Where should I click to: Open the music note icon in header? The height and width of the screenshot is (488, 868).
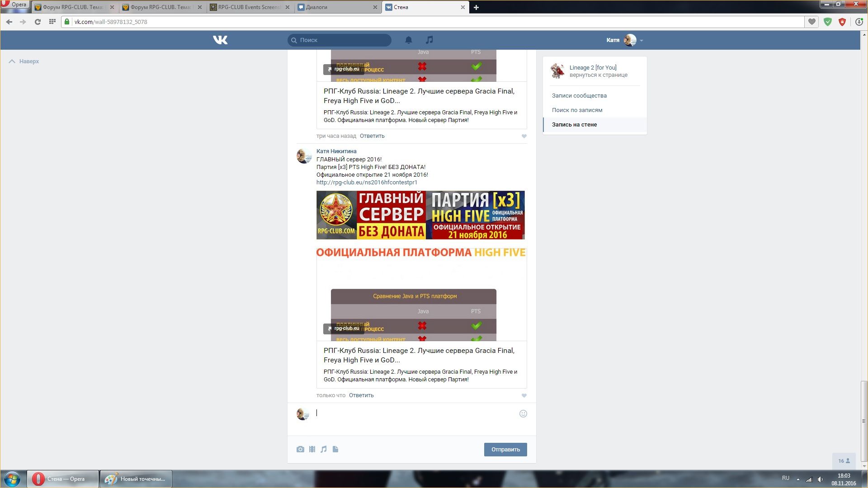[429, 40]
